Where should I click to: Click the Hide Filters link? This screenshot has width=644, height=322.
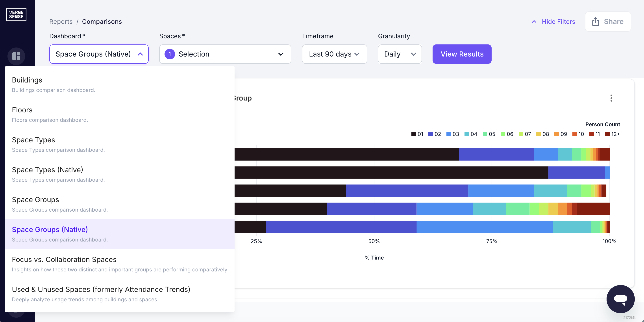pos(559,22)
